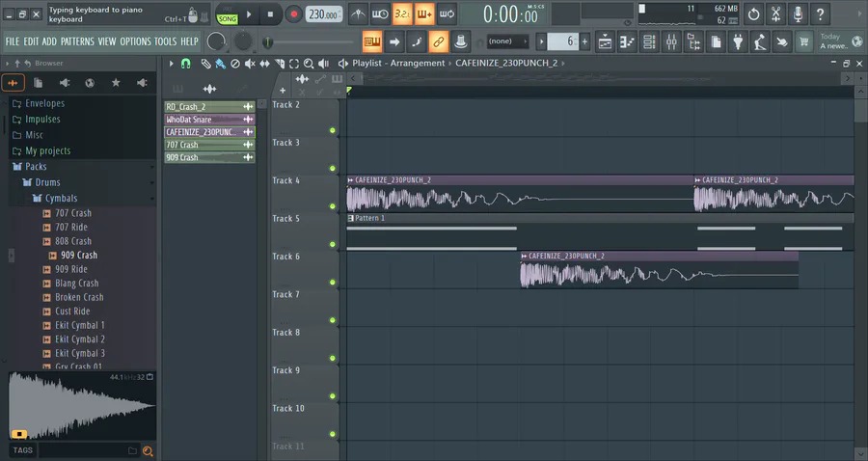
Task: Open the OPTIONS menu
Action: pos(135,41)
